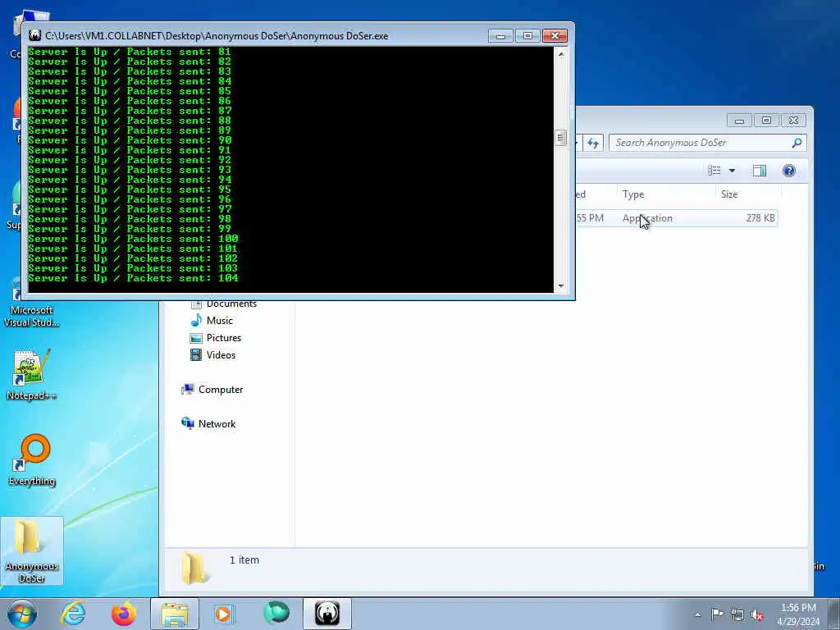Screen dimensions: 840x630
Task: Click the console scrollbar thumb
Action: [x=561, y=138]
